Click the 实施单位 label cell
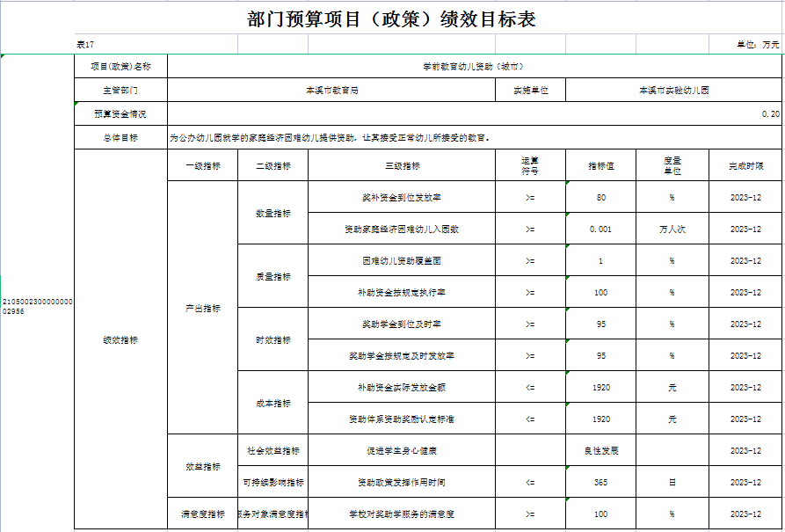785x532 pixels. click(x=531, y=91)
